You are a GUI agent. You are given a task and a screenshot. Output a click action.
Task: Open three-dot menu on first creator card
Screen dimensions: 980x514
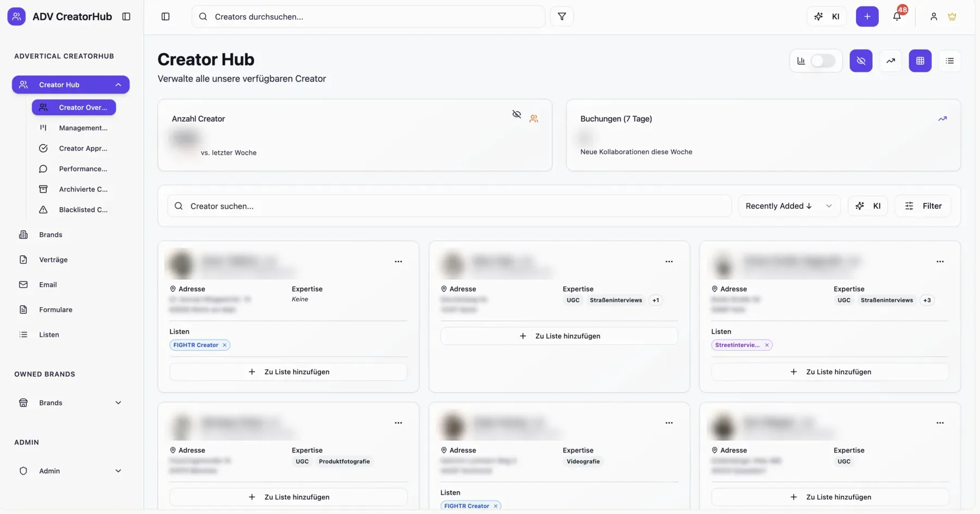tap(398, 262)
